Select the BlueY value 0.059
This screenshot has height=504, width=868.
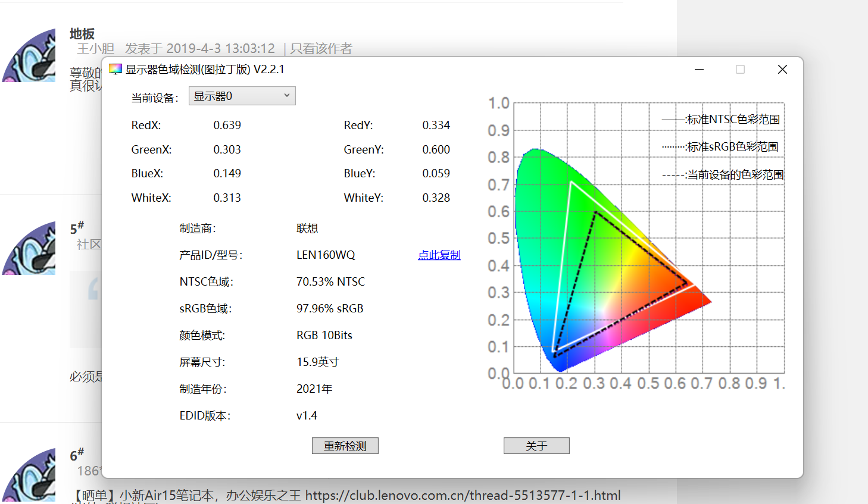pos(436,173)
